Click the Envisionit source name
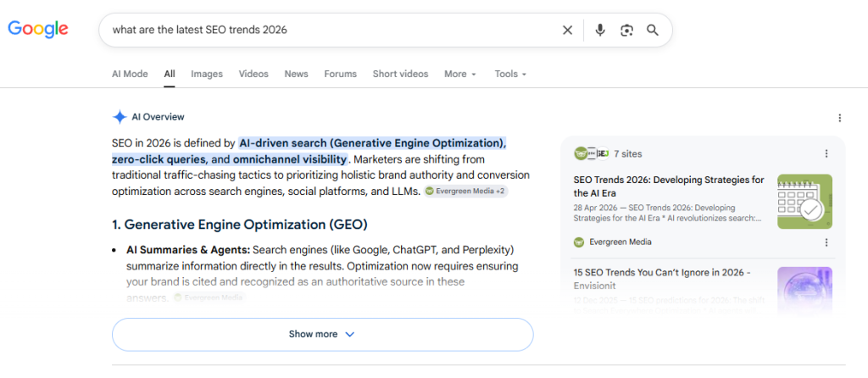Screen dimensions: 868x378 595,286
